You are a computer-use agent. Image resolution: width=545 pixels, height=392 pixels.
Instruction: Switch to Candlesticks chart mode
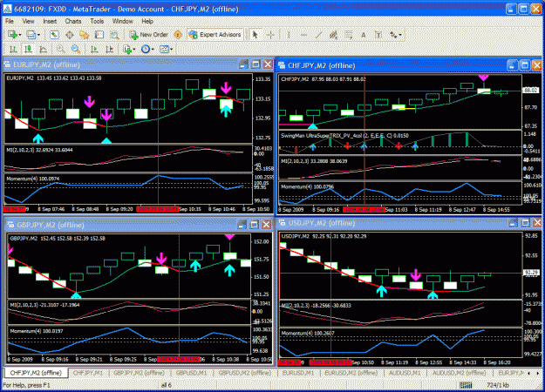click(x=28, y=50)
